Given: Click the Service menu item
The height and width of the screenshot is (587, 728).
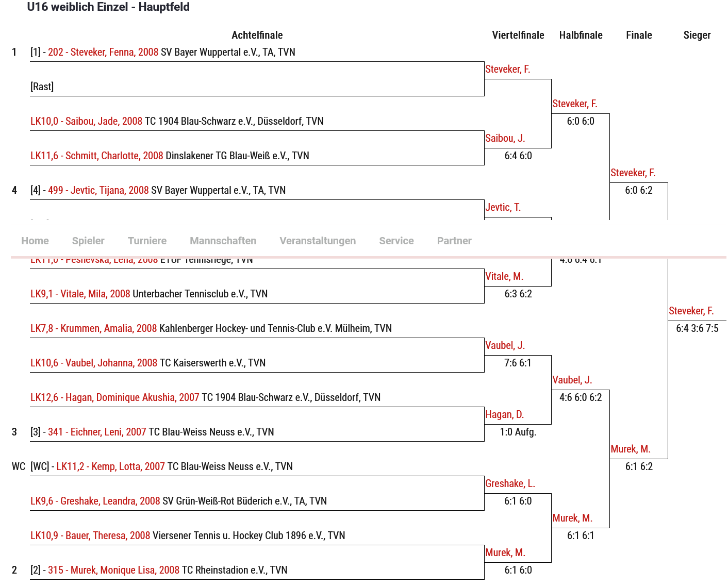Looking at the screenshot, I should click(x=396, y=241).
